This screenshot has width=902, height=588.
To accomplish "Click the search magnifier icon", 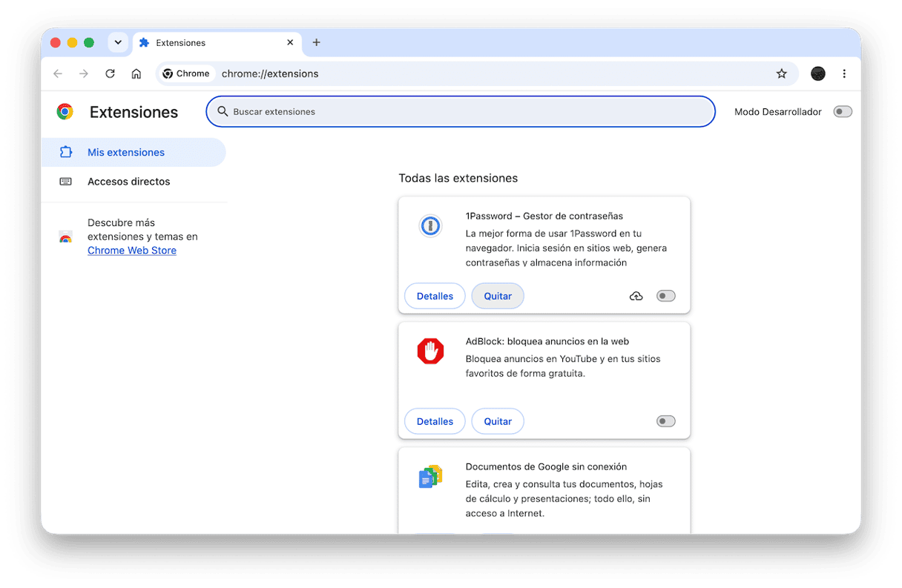I will [x=223, y=111].
